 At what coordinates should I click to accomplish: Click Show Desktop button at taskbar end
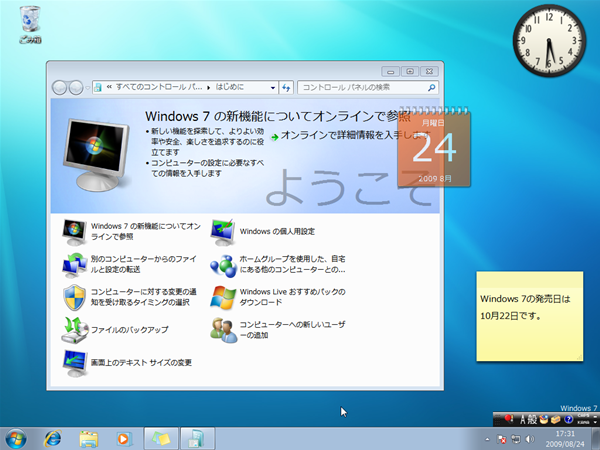tap(596, 439)
